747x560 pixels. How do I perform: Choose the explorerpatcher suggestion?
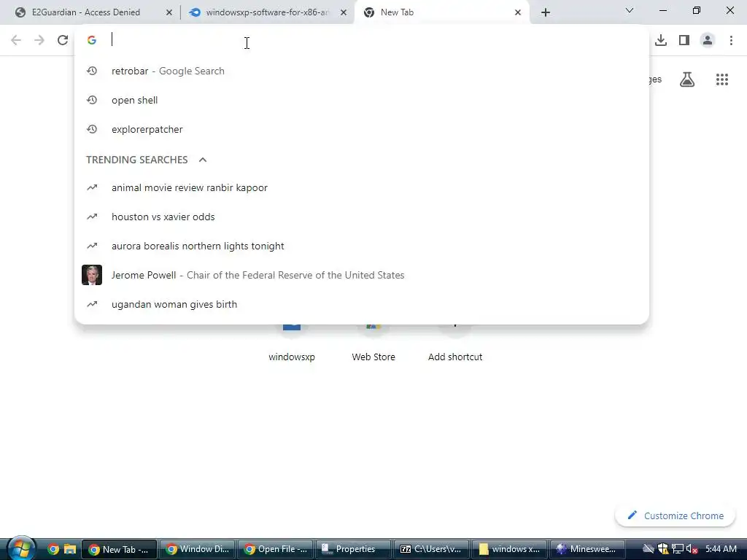[x=362, y=129]
